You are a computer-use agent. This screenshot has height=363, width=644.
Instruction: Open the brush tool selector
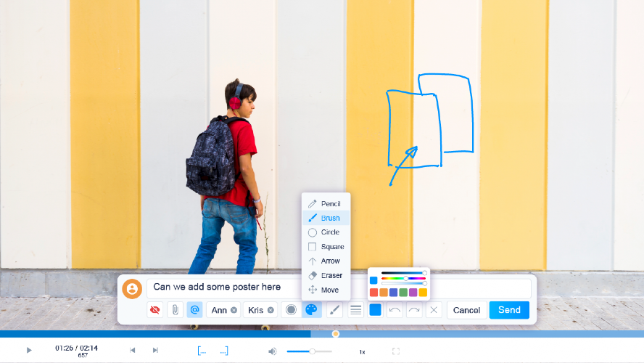(335, 310)
